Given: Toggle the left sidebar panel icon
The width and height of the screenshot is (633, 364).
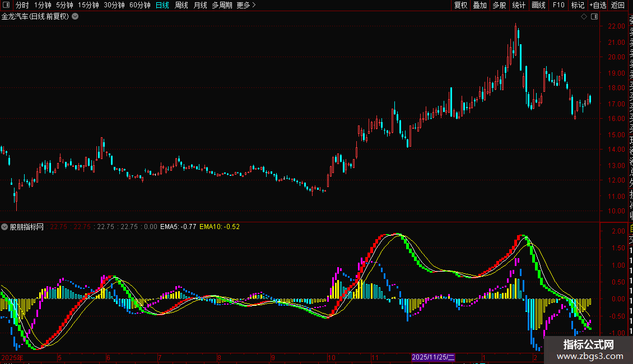Looking at the screenshot, I should tap(6, 5).
